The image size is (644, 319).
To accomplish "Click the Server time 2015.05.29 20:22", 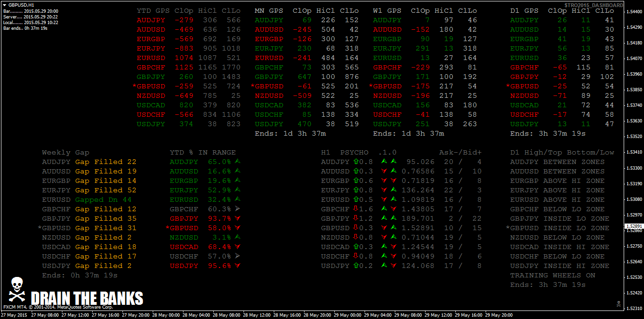I will click(x=31, y=17).
